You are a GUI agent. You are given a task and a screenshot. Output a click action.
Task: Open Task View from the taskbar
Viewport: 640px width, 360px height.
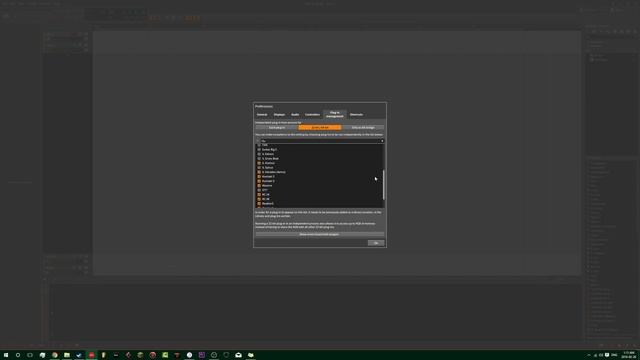pos(30,355)
